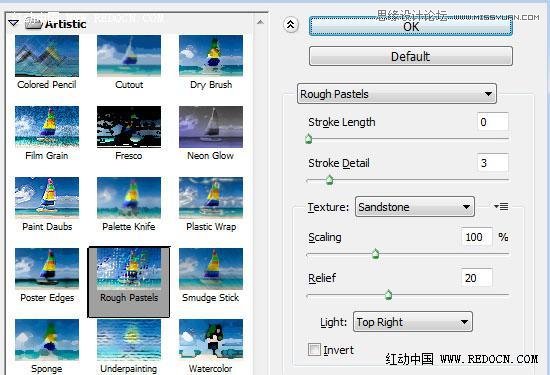Screen dimensions: 550x375
Task: Open the Light direction dropdown
Action: point(413,322)
